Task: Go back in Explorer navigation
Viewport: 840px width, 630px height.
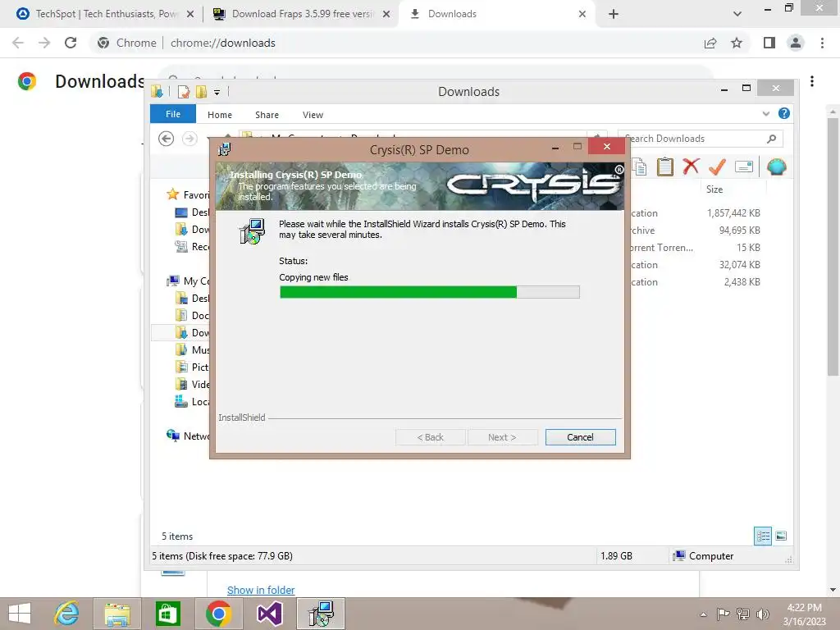Action: [166, 139]
